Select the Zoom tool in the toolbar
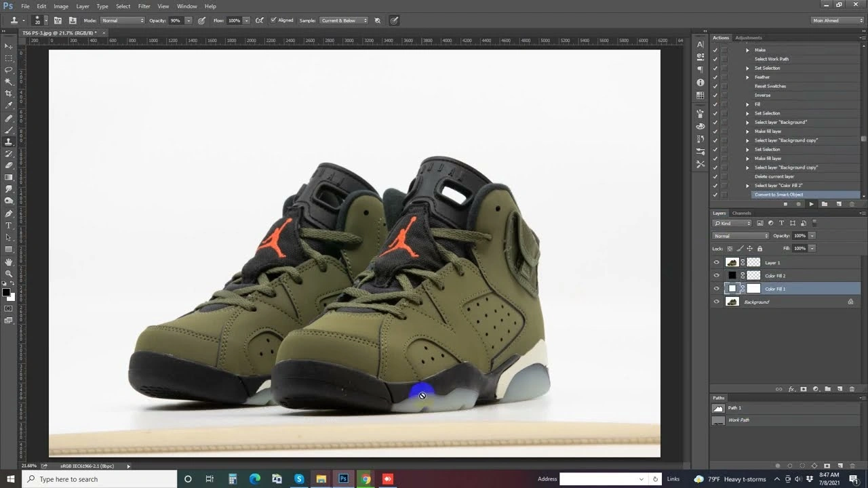The image size is (868, 488). [9, 274]
